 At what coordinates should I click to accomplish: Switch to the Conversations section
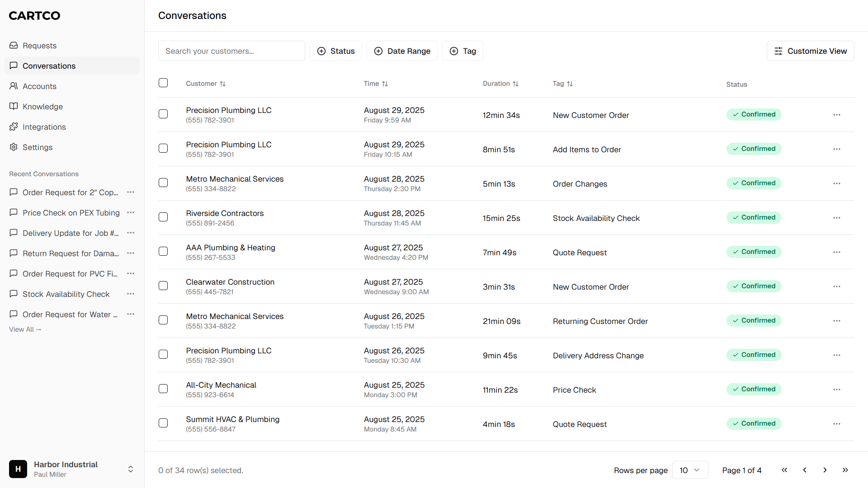tap(49, 66)
